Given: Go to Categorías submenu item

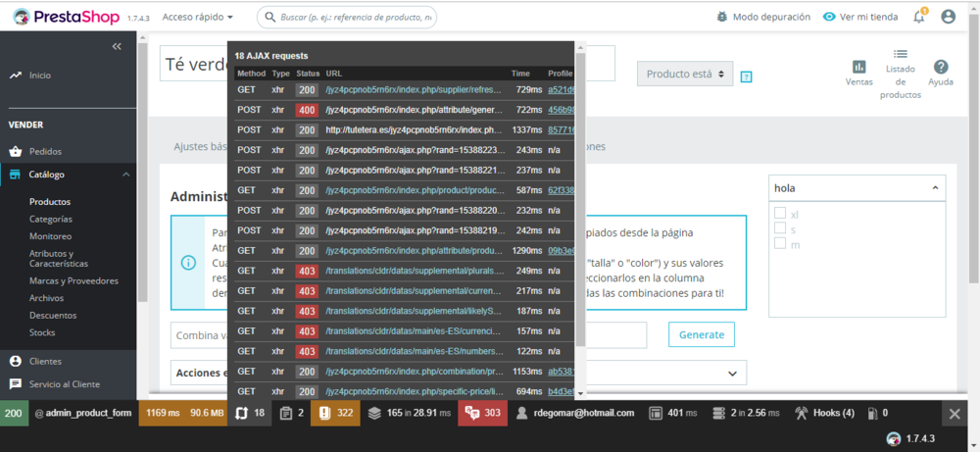Looking at the screenshot, I should click(51, 219).
